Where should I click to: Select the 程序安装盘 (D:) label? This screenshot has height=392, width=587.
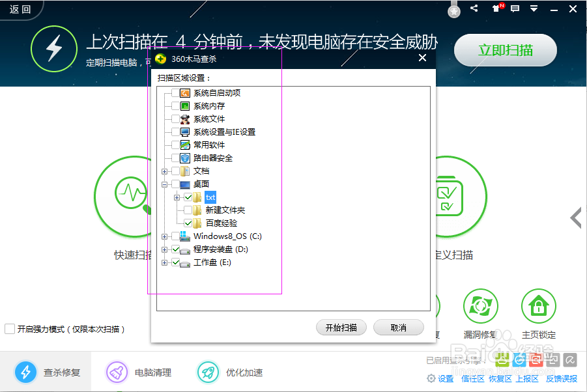pos(220,249)
